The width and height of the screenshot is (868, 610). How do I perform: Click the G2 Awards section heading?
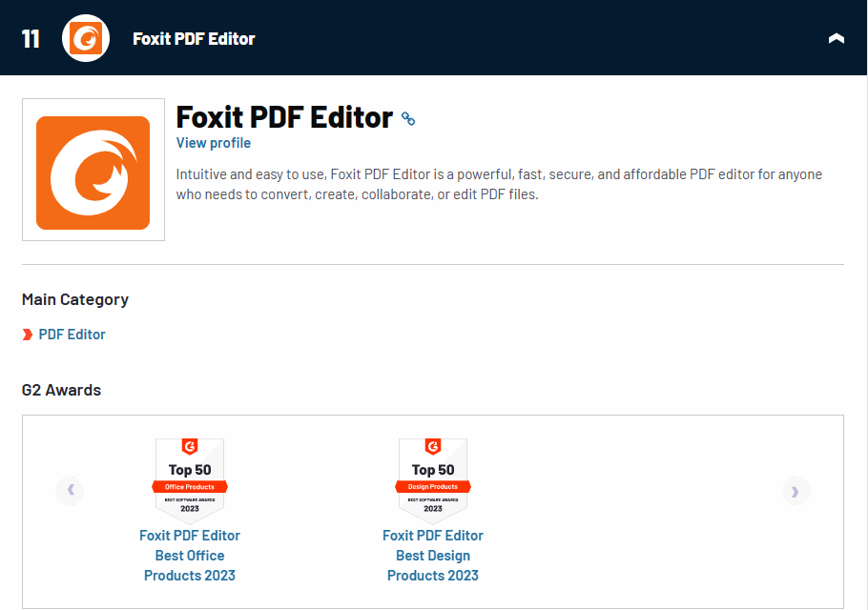61,390
